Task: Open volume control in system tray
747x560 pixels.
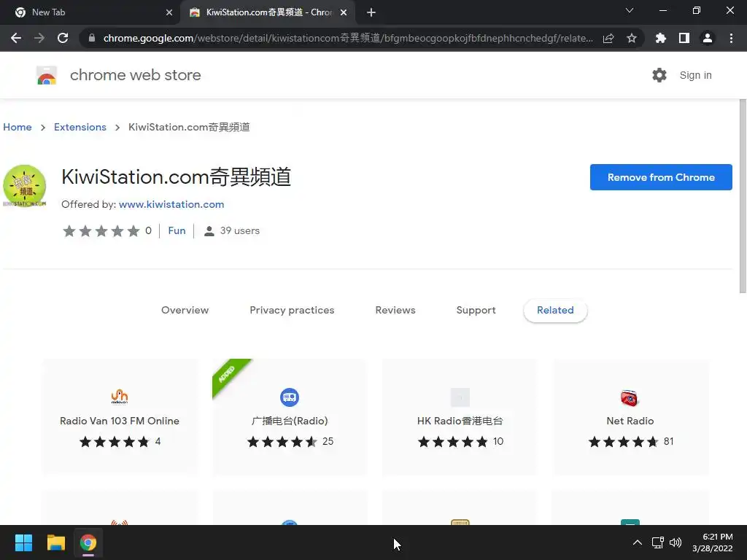Action: tap(676, 542)
